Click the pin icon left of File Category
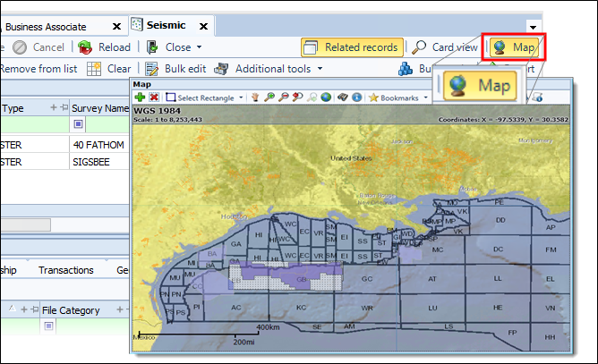The image size is (598, 364). 35,309
